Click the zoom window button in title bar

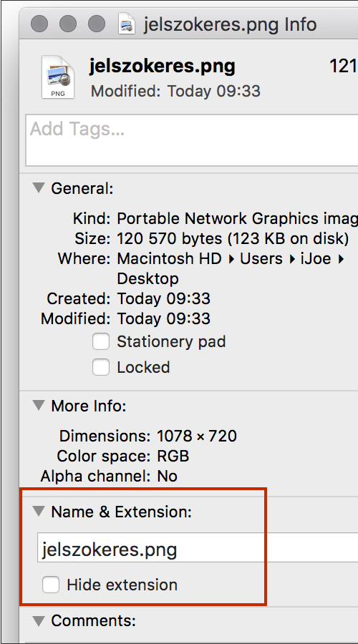97,24
